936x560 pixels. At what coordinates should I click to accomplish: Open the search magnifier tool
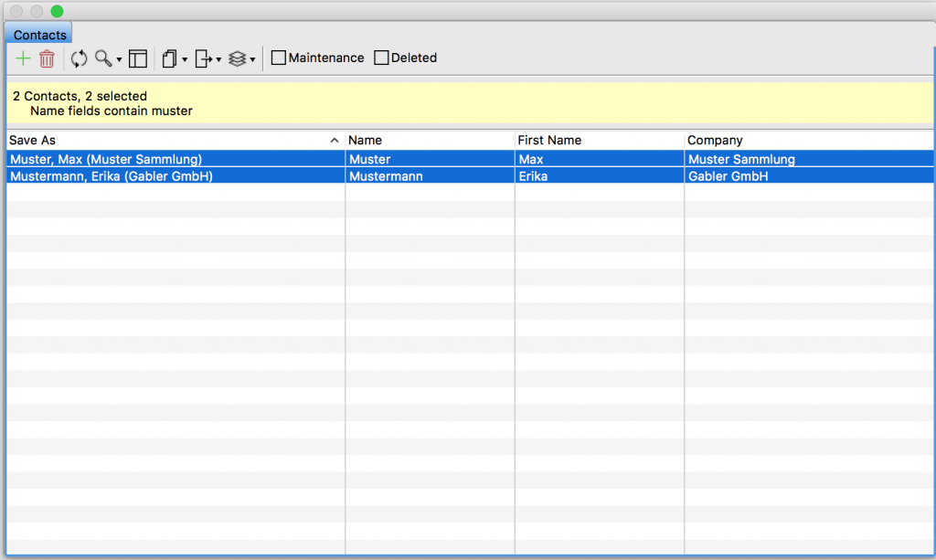[x=103, y=58]
